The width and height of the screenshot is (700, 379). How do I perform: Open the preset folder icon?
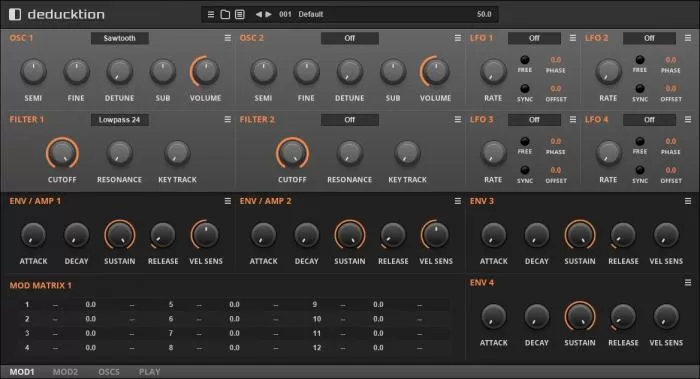coord(225,14)
